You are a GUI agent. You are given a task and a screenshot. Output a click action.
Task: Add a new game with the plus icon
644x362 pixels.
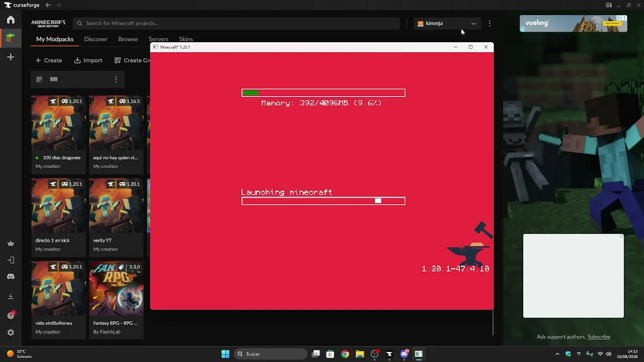tap(11, 57)
